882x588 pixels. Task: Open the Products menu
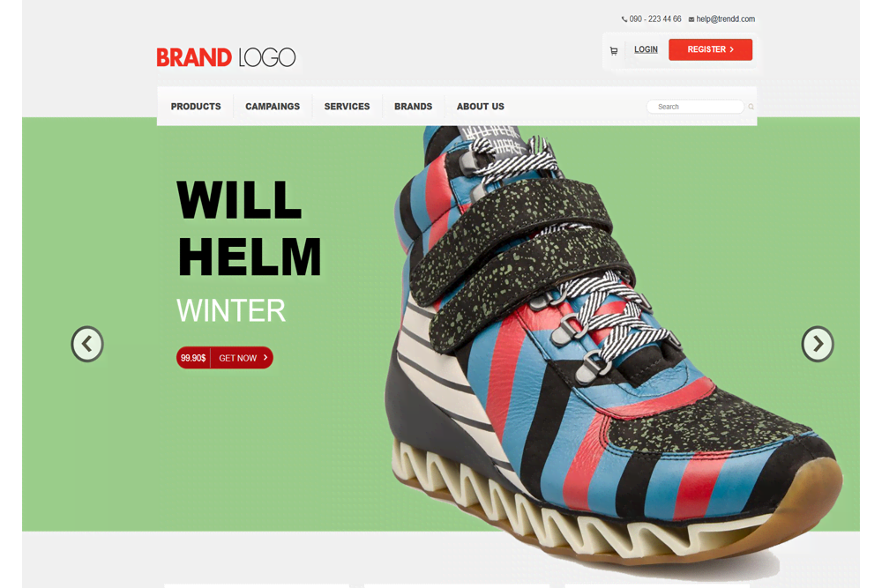[x=196, y=107]
